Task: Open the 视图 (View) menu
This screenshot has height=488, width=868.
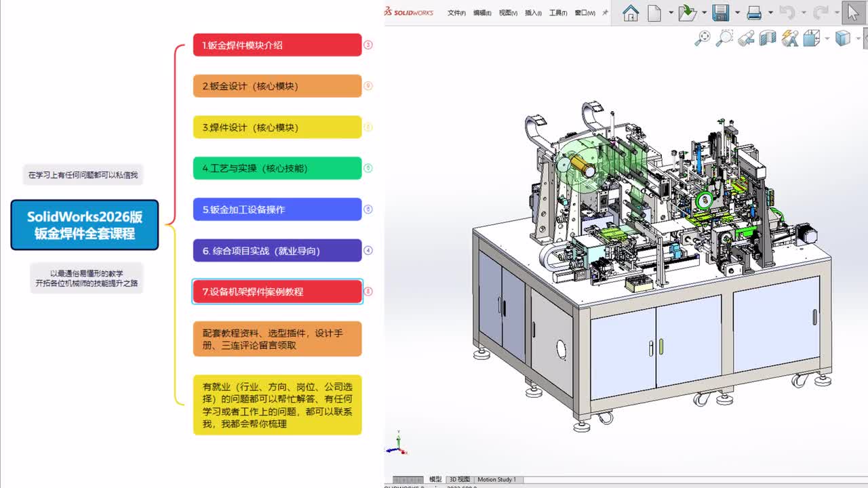Action: point(508,13)
